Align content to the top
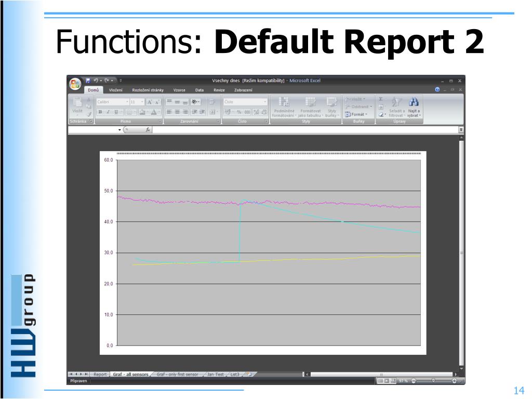532x399 pixels. click(169, 102)
